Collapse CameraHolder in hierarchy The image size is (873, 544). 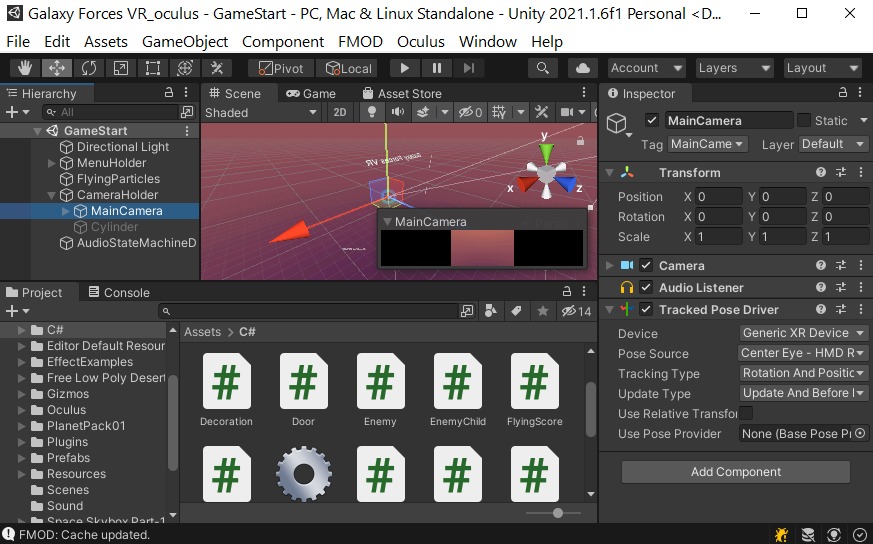coord(51,195)
